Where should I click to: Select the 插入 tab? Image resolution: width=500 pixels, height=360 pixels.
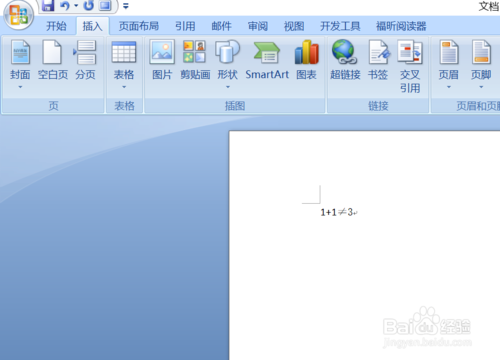coord(92,26)
